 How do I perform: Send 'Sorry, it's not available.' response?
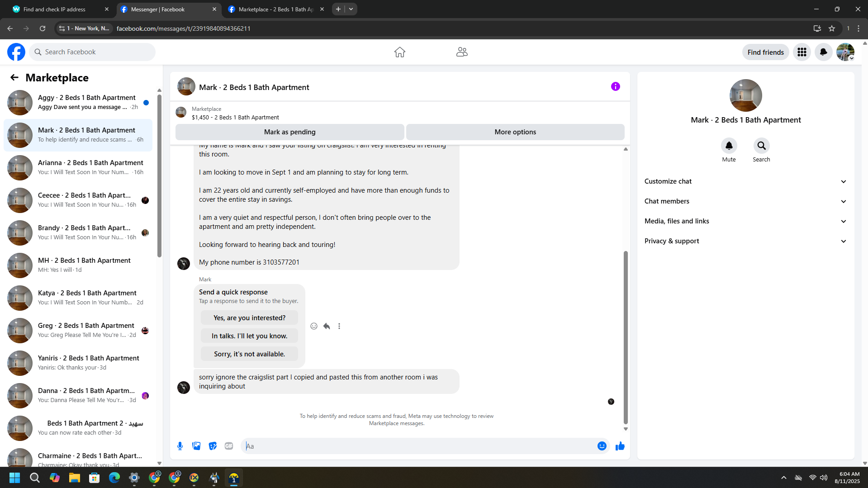pos(249,354)
